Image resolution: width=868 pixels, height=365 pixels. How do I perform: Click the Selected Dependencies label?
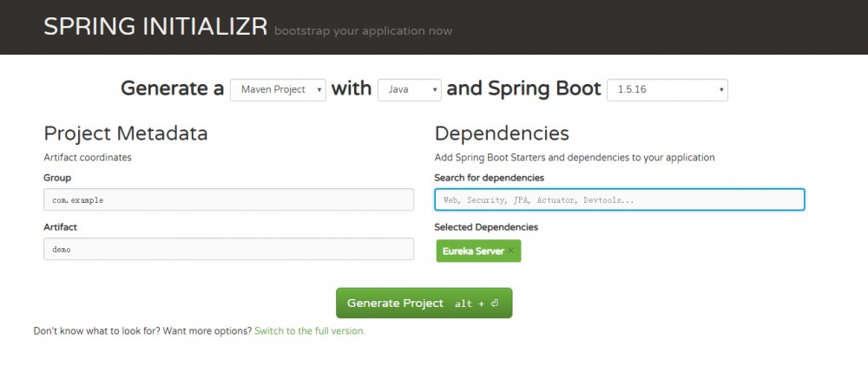click(x=486, y=227)
